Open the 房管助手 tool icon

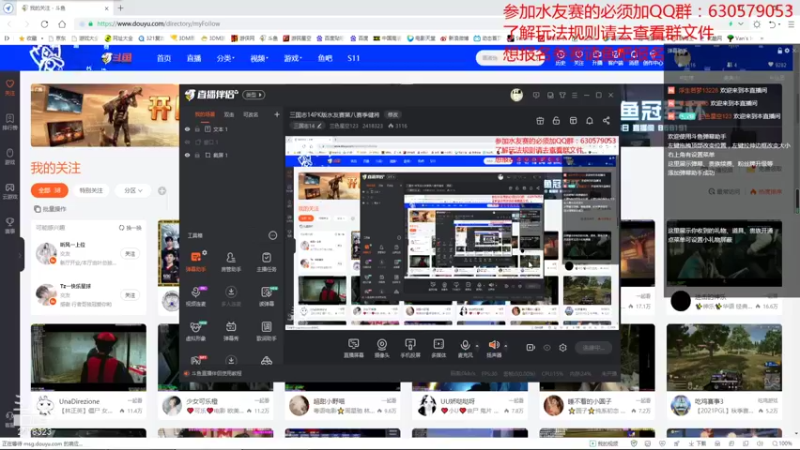point(231,257)
